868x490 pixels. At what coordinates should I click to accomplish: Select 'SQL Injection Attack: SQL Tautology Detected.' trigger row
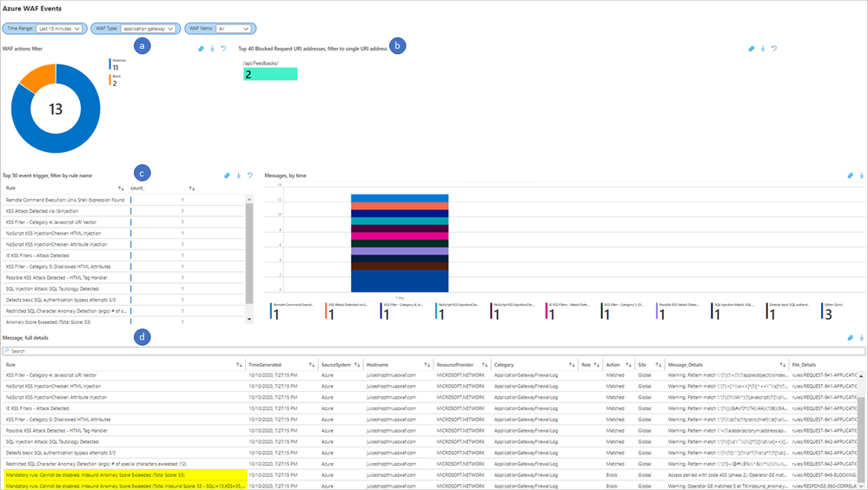(x=123, y=288)
